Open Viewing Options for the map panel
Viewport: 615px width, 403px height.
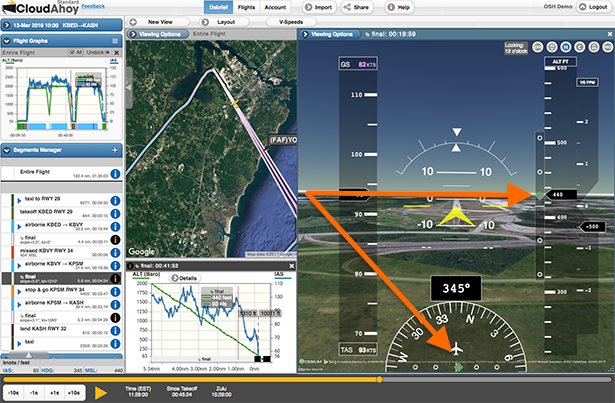point(157,34)
